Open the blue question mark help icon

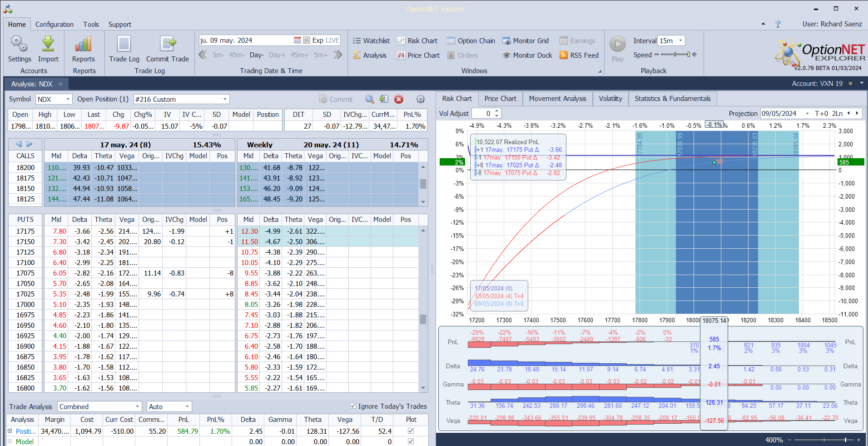point(778,24)
